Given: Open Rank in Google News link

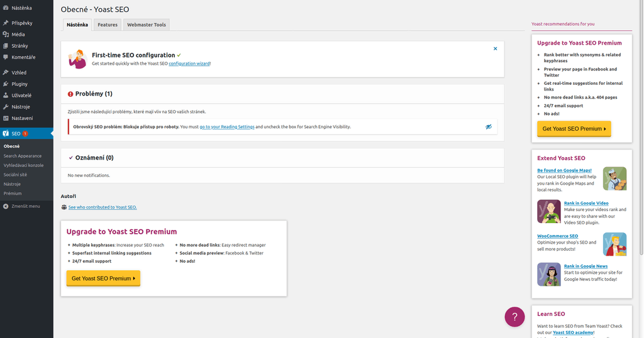Looking at the screenshot, I should pos(586,266).
